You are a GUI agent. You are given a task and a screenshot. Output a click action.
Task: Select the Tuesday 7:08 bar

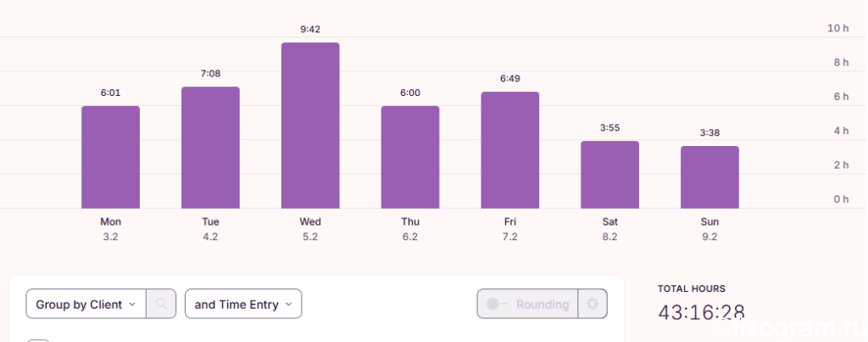click(x=210, y=148)
